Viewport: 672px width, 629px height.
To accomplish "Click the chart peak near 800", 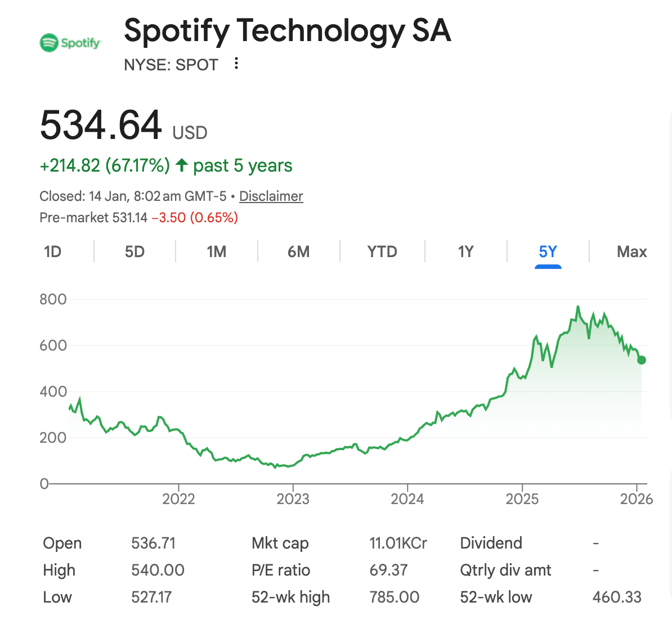I will (x=577, y=307).
